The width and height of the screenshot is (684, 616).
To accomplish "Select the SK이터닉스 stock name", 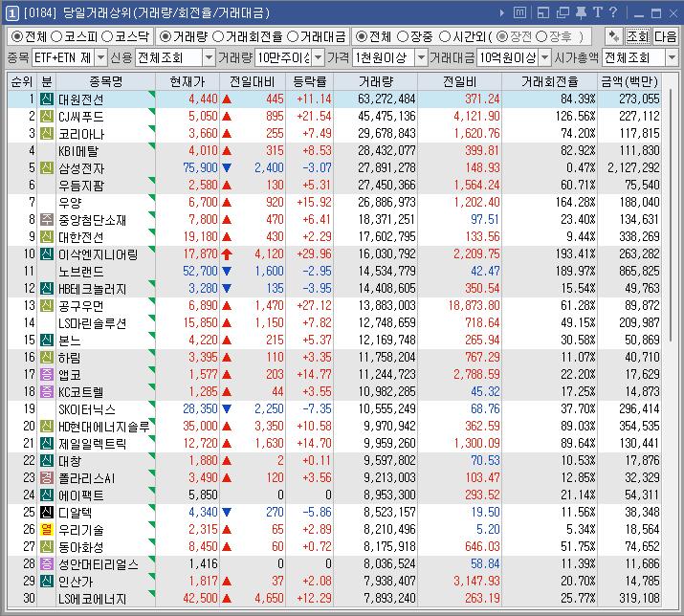I will [87, 409].
